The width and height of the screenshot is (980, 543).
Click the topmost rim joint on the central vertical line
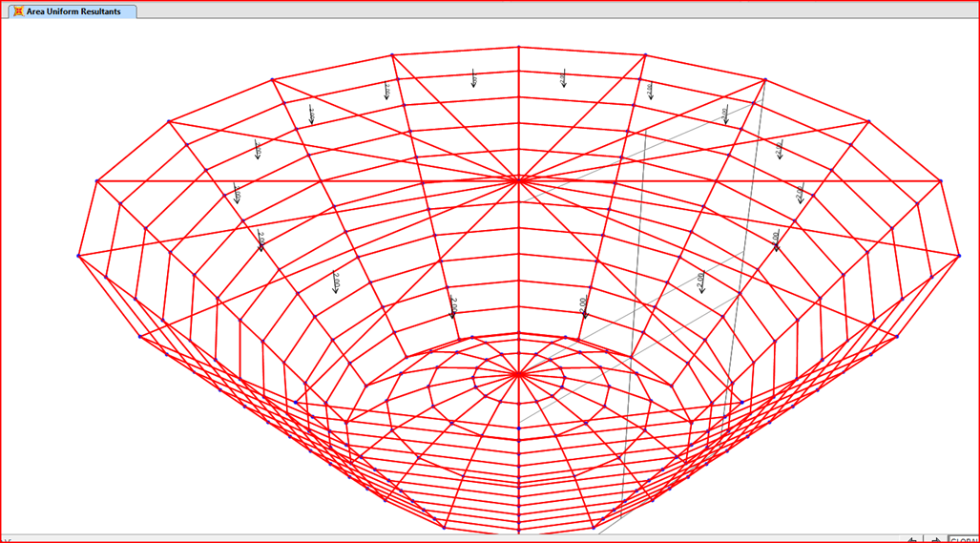(518, 47)
